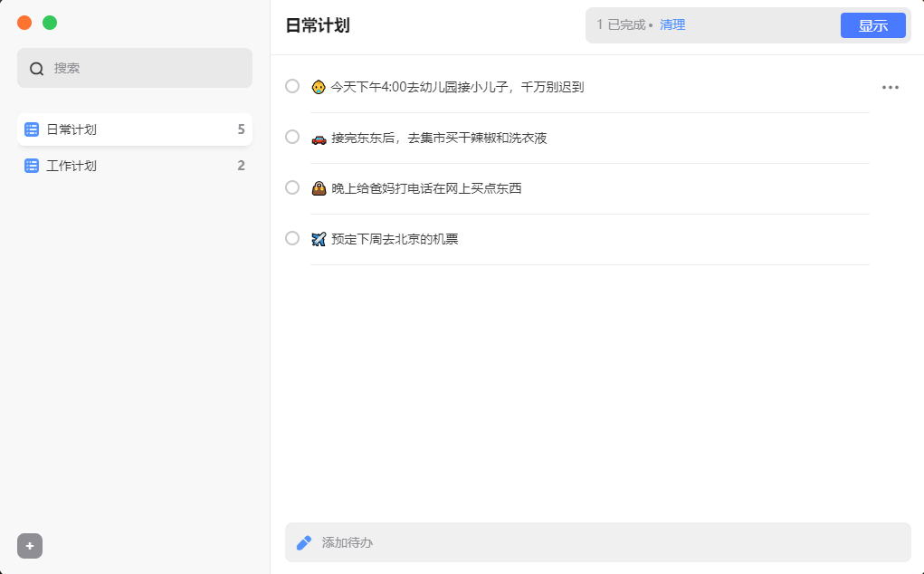
Task: Check off the chili and detergent task
Action: coord(291,137)
